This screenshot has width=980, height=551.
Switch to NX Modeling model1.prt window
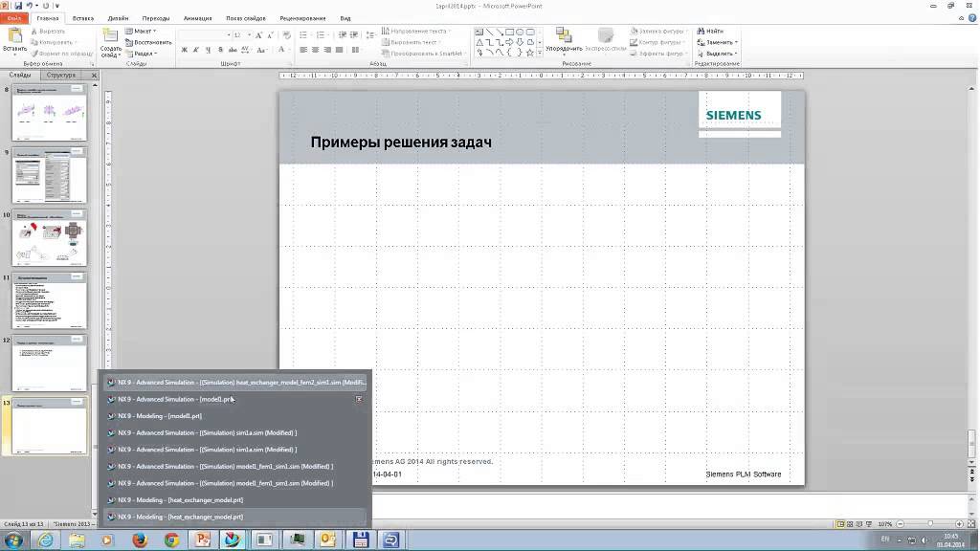(x=235, y=416)
